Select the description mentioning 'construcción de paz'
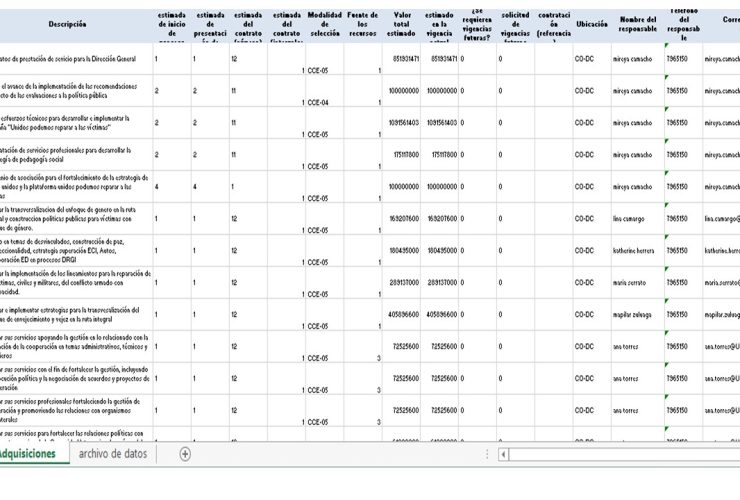 (x=76, y=251)
